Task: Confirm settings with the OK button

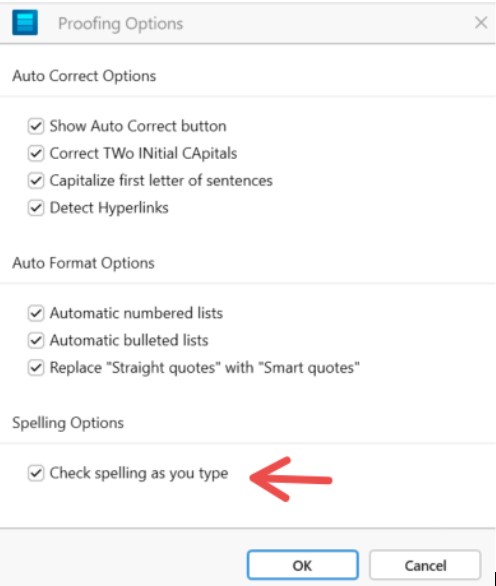Action: pyautogui.click(x=302, y=565)
